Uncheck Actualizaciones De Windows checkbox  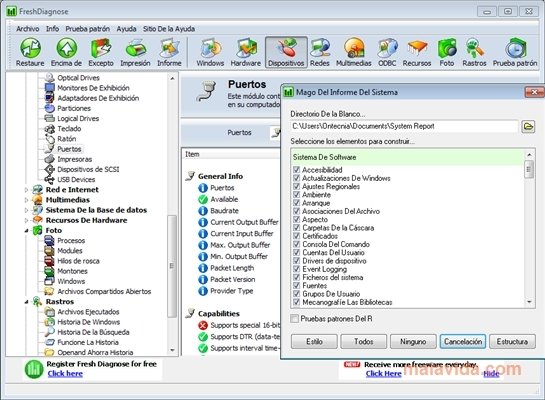tap(296, 178)
